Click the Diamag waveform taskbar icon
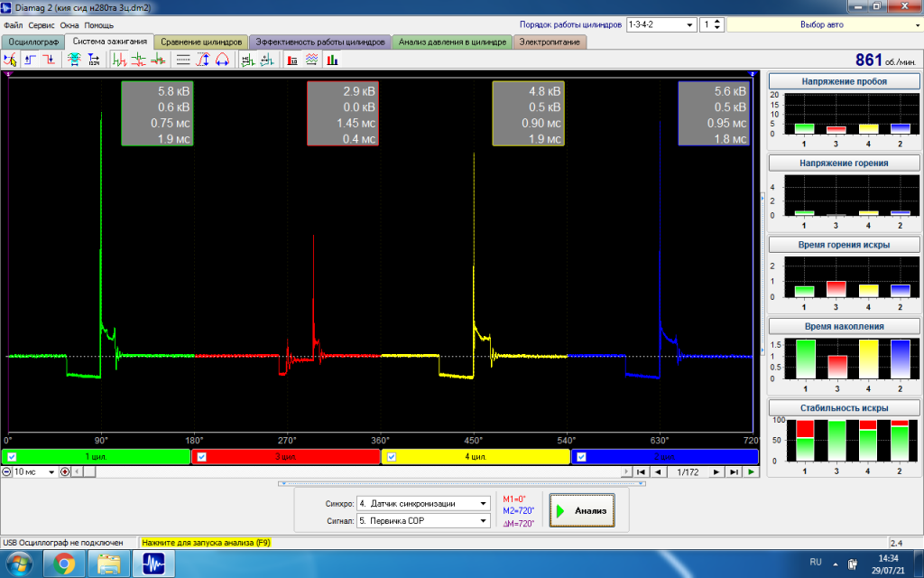 [153, 564]
